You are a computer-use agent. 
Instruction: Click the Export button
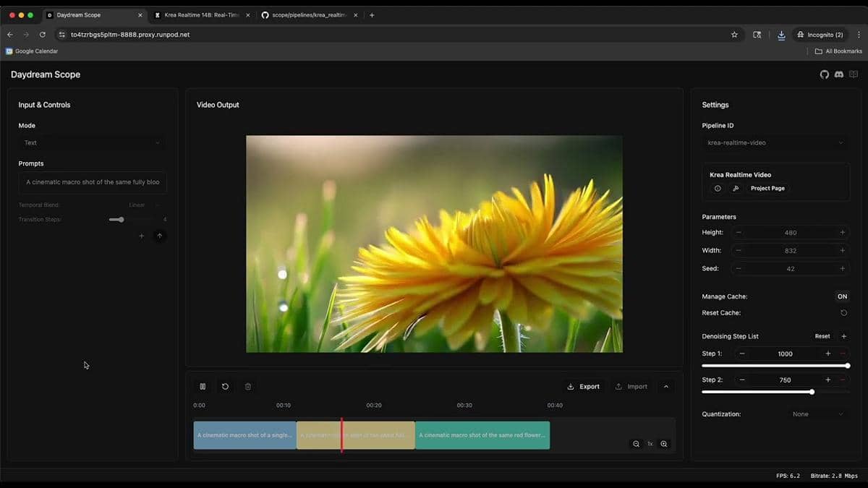(584, 386)
